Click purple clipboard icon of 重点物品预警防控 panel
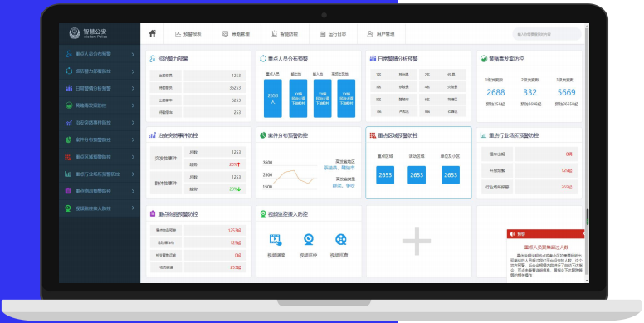The image size is (644, 323). (x=153, y=213)
